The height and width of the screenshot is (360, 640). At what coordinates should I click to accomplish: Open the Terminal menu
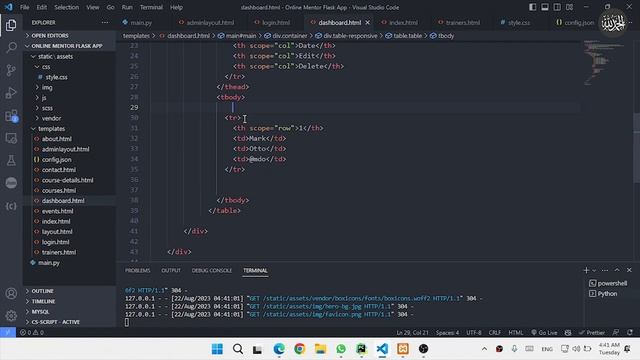click(x=151, y=7)
